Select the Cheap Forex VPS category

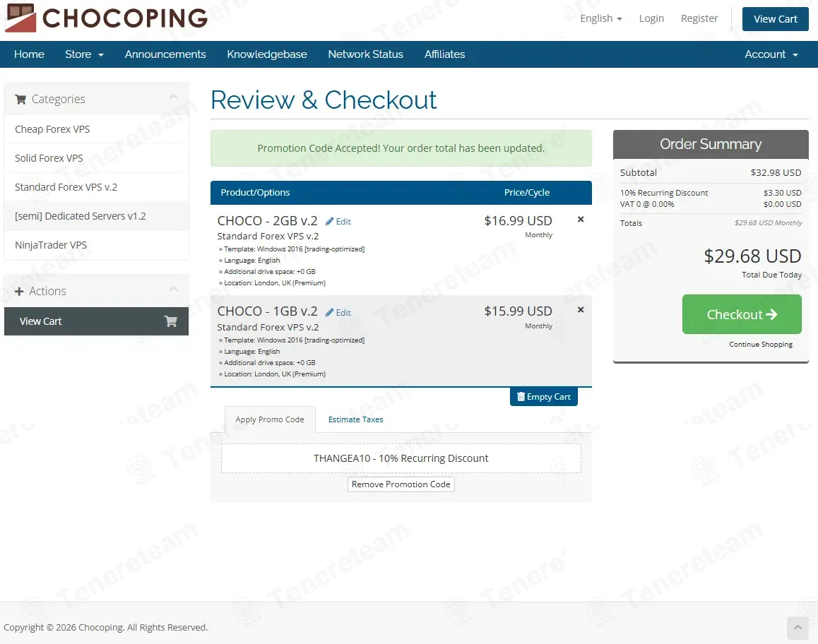(97, 129)
